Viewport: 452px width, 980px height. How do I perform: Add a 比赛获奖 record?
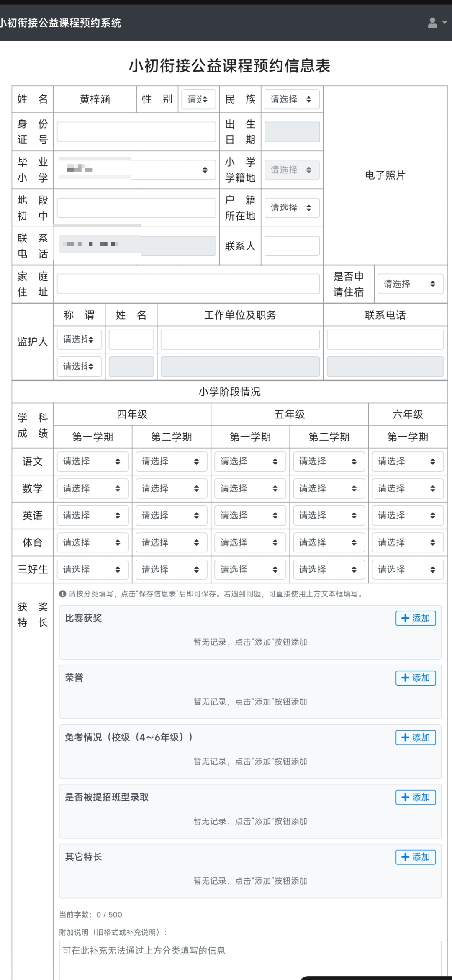tap(415, 618)
